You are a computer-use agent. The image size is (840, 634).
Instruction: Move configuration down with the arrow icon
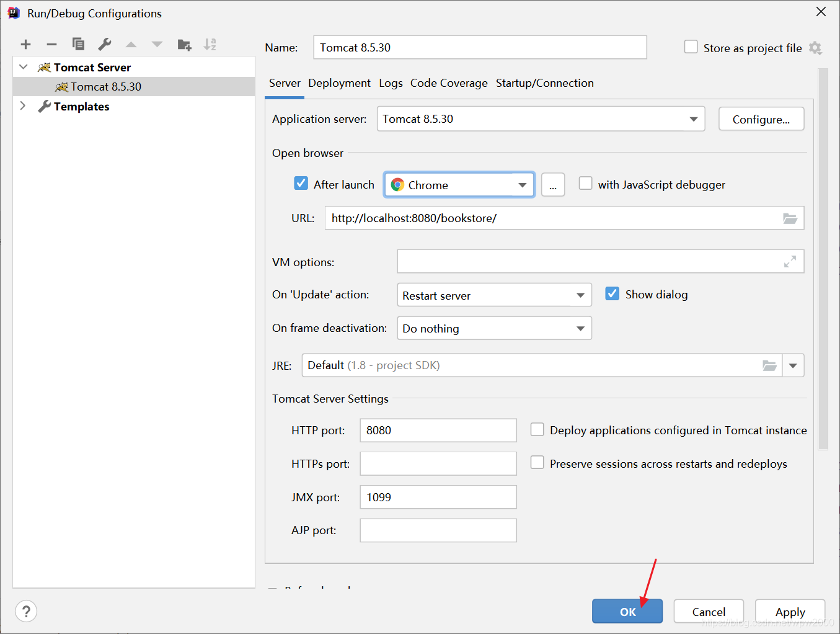157,44
